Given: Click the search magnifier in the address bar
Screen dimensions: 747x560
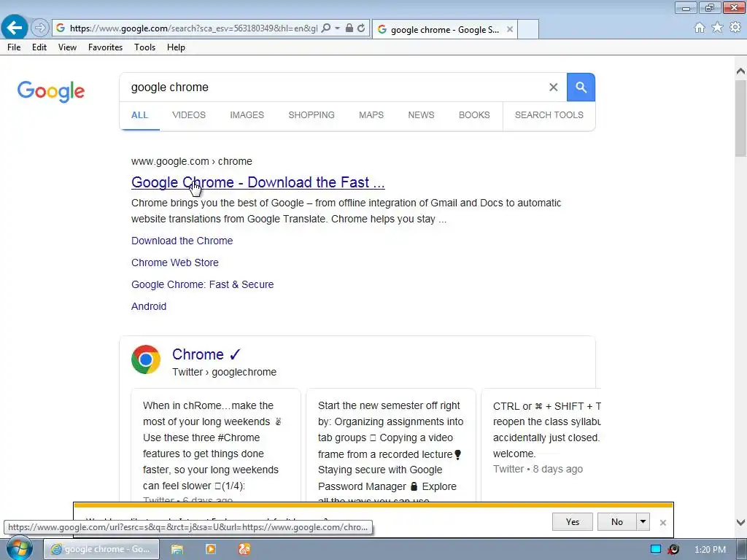Looking at the screenshot, I should tap(326, 28).
